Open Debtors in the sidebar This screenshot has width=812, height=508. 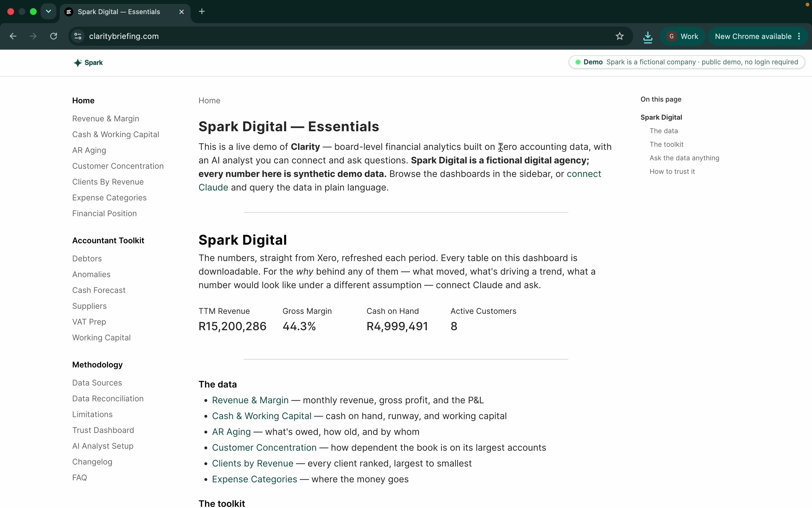click(x=87, y=258)
